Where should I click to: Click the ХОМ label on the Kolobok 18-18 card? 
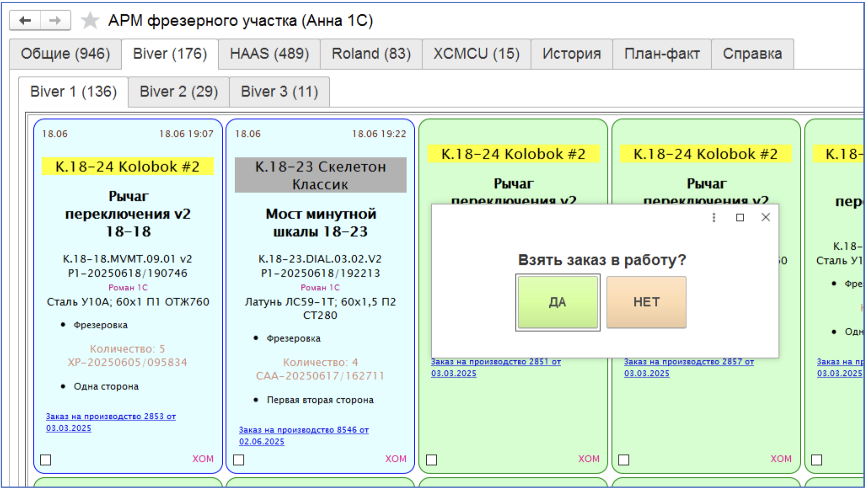(203, 459)
